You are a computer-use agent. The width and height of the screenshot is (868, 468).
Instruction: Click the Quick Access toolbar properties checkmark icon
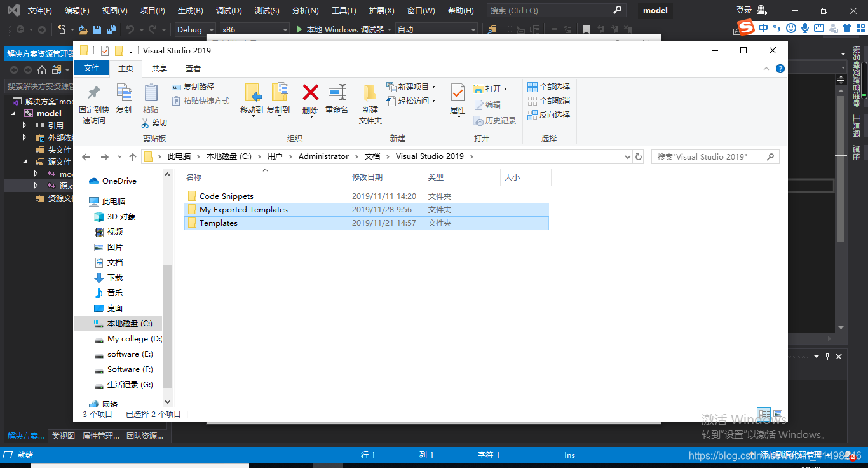point(104,51)
